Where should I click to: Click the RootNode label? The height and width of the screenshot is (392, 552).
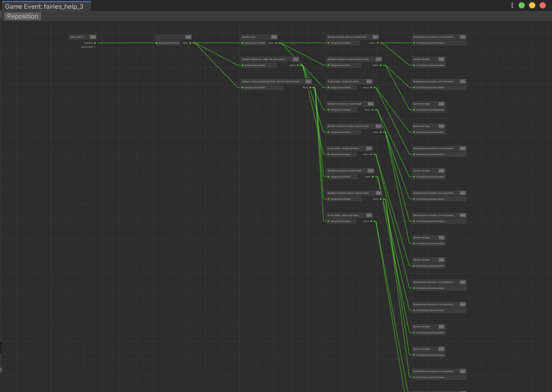click(x=88, y=43)
